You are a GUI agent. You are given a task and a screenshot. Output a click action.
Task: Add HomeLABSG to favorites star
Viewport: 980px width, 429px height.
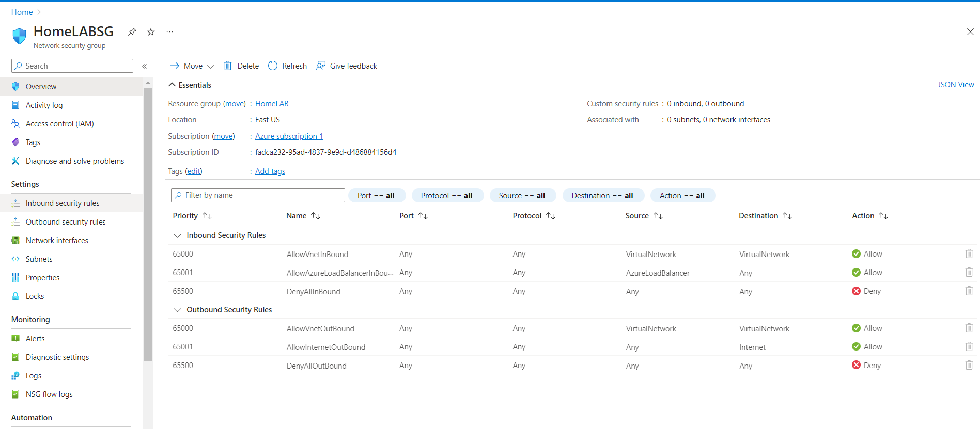[x=151, y=32]
